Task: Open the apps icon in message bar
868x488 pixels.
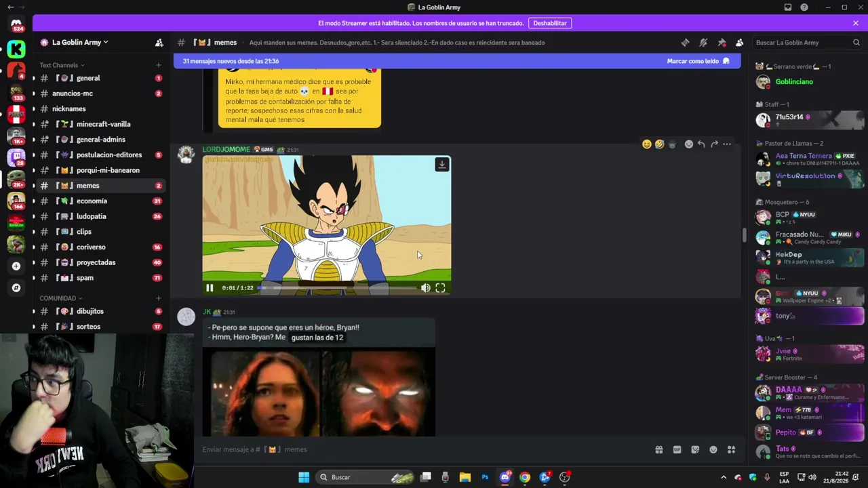Action: tap(732, 449)
